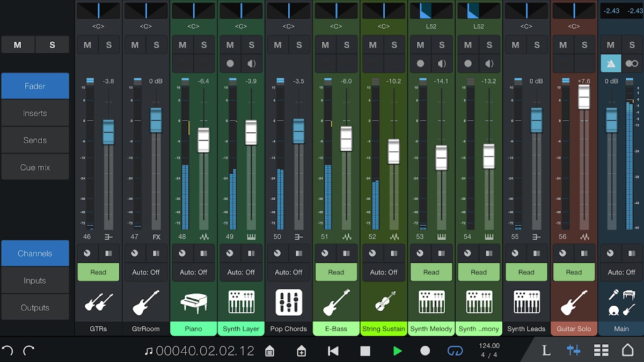Open the home screen icon
The width and height of the screenshot is (644, 362).
coord(627,351)
